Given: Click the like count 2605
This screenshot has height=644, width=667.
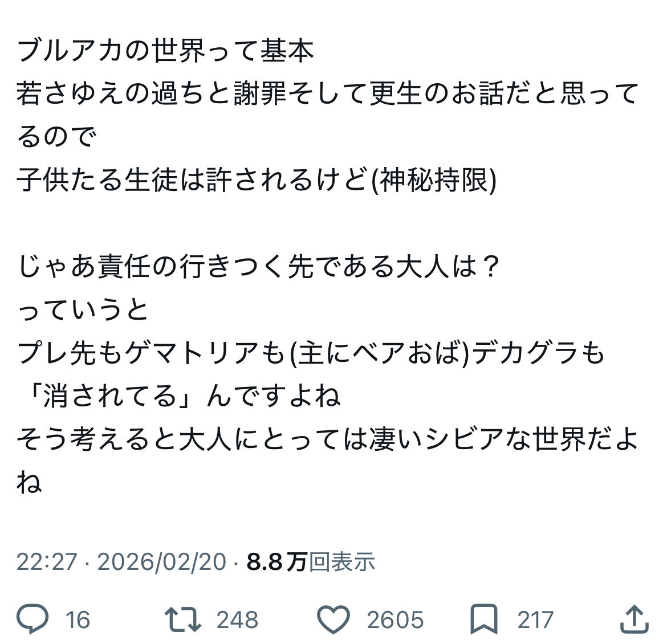Looking at the screenshot, I should point(395,619).
